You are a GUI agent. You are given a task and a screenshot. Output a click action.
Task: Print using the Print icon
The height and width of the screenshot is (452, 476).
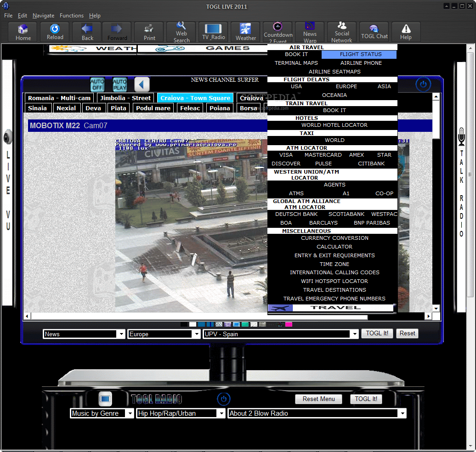[x=149, y=32]
